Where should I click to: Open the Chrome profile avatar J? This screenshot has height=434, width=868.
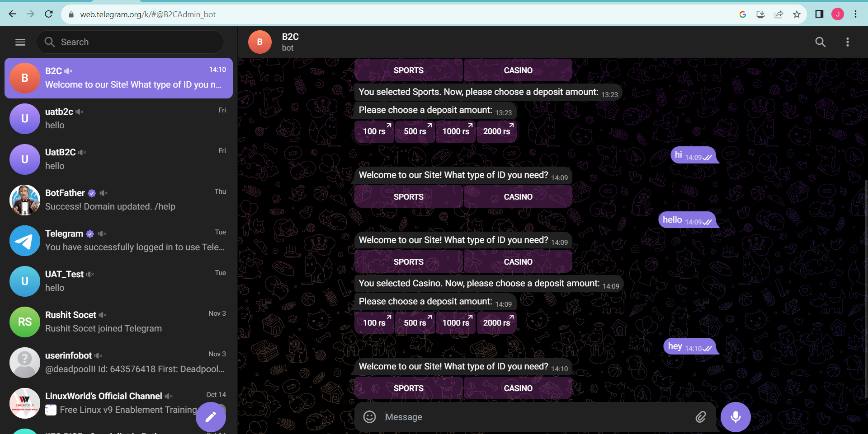click(x=838, y=14)
